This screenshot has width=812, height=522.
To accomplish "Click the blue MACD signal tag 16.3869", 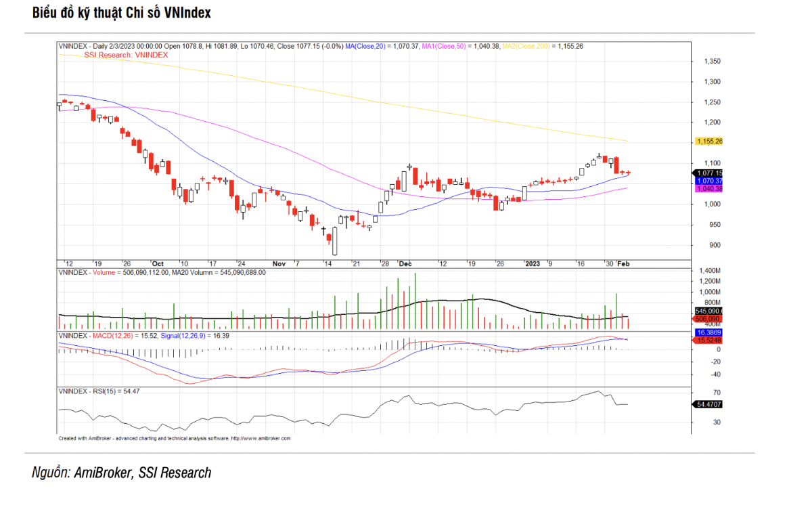I will (709, 333).
